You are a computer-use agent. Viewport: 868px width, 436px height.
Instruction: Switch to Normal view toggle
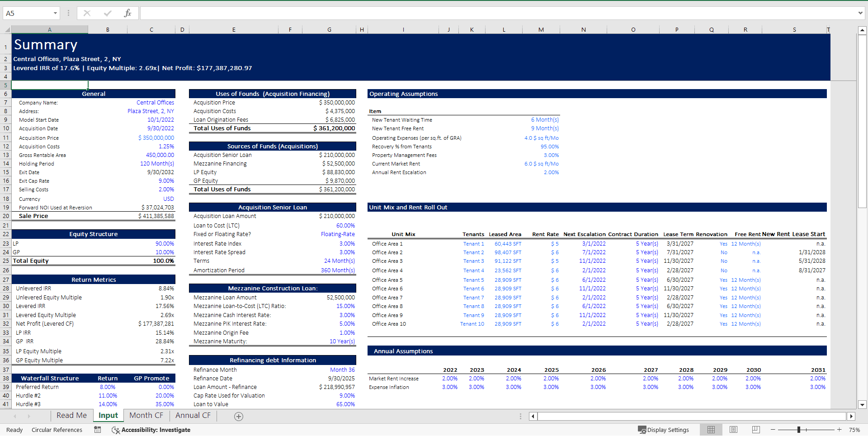(x=711, y=430)
